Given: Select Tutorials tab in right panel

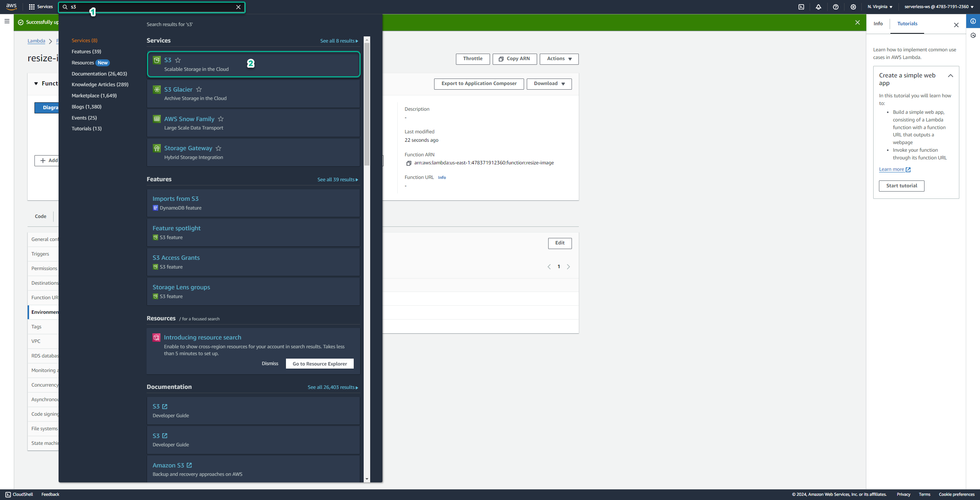Looking at the screenshot, I should (907, 24).
